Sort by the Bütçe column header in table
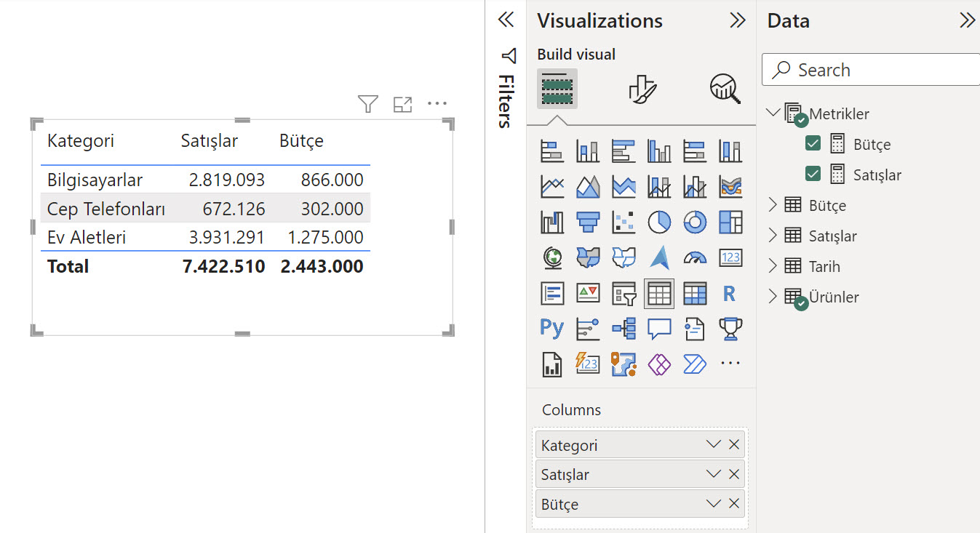 [x=301, y=140]
